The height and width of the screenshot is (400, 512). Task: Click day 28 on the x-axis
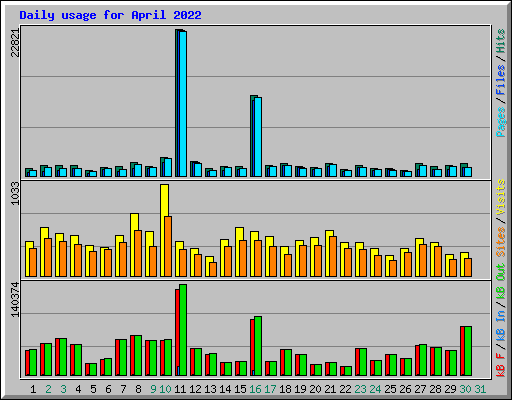pyautogui.click(x=435, y=389)
